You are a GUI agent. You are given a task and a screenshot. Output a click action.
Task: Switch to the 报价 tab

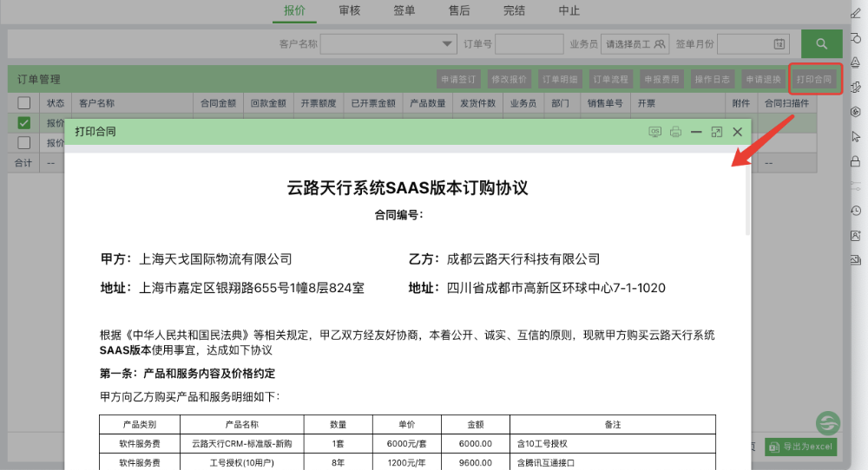pyautogui.click(x=294, y=10)
